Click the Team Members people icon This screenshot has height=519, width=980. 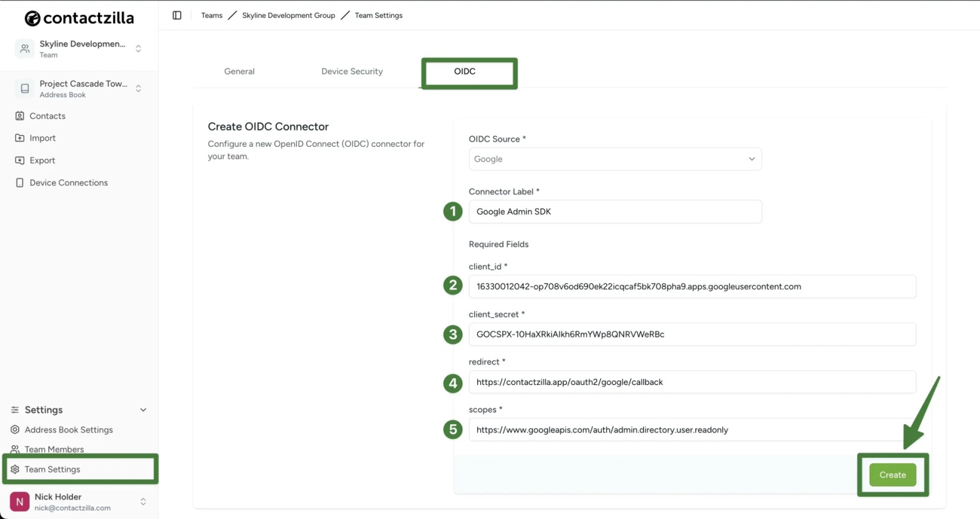point(15,449)
